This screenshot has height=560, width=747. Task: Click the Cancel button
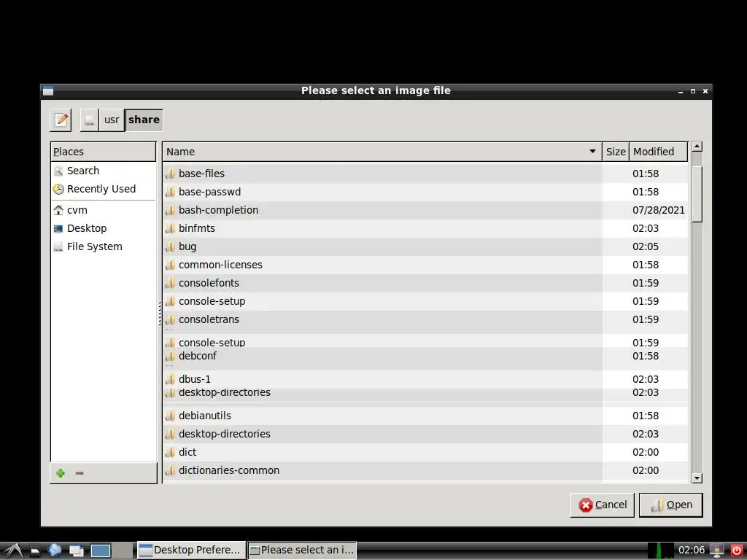pos(602,505)
